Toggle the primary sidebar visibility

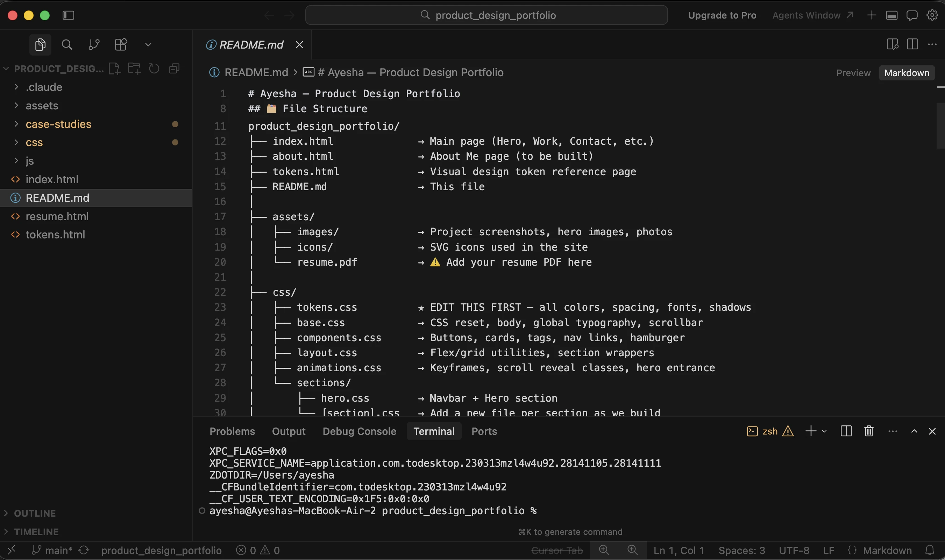pos(68,15)
